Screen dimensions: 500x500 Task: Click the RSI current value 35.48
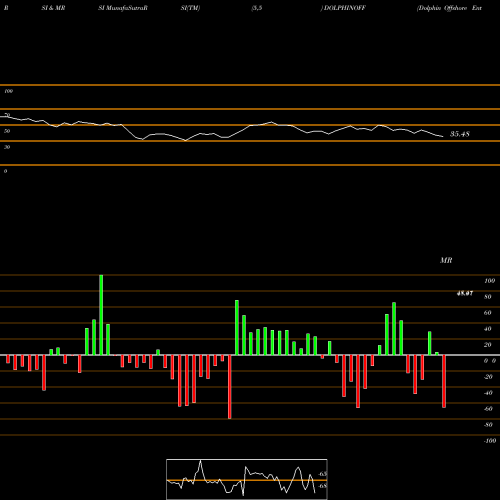coord(460,134)
